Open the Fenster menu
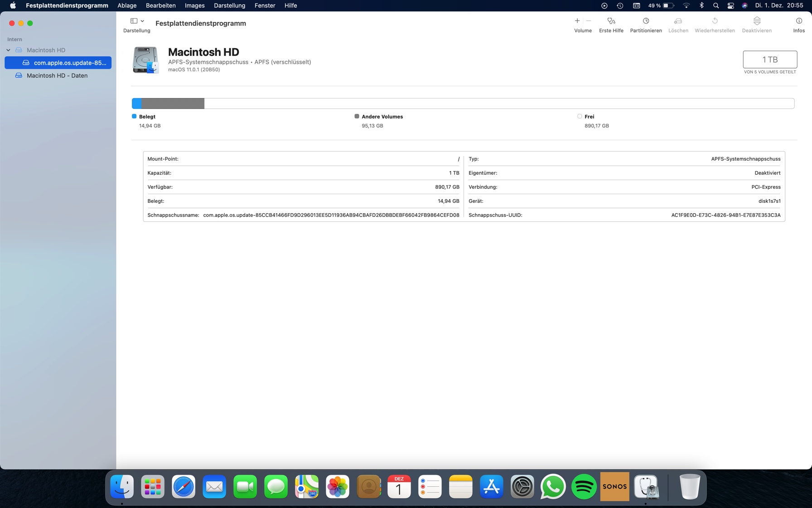Viewport: 812px width, 508px height. pyautogui.click(x=265, y=5)
